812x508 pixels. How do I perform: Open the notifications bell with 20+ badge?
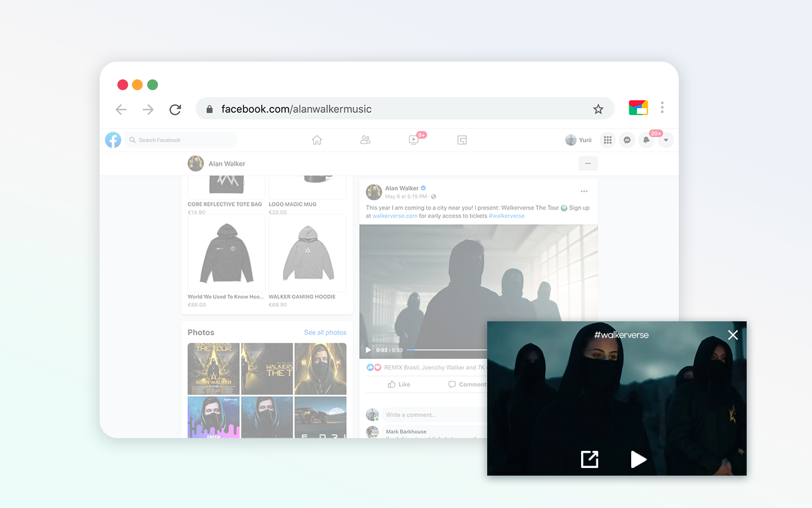tap(646, 140)
